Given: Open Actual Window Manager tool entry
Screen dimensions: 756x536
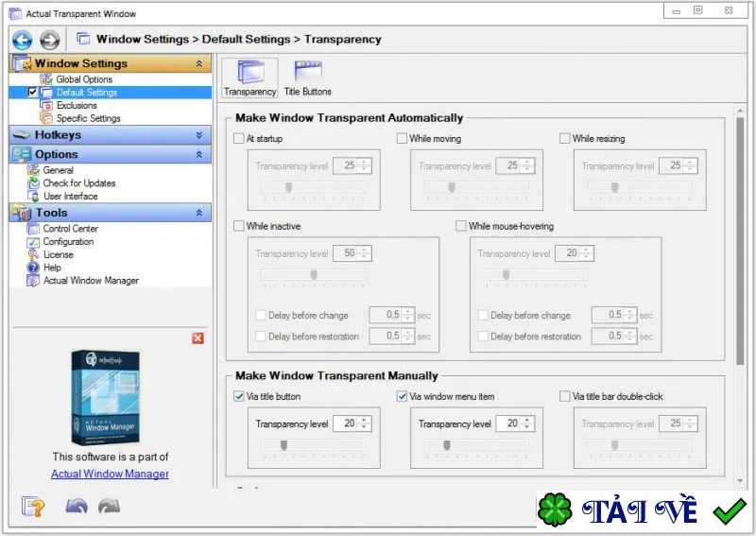Looking at the screenshot, I should point(91,281).
